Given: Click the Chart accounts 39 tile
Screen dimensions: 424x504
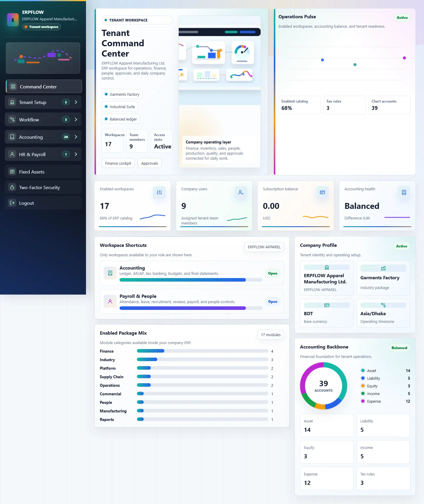Looking at the screenshot, I should click(x=390, y=105).
